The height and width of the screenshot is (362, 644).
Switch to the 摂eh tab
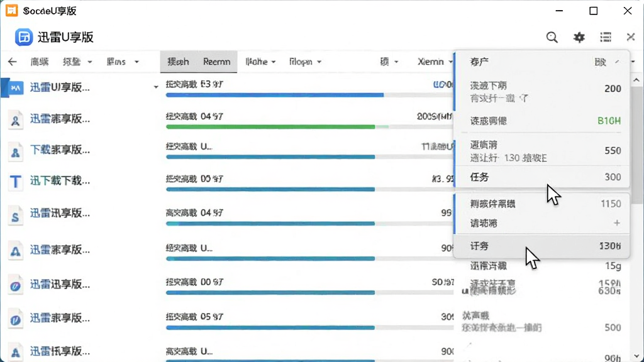178,62
